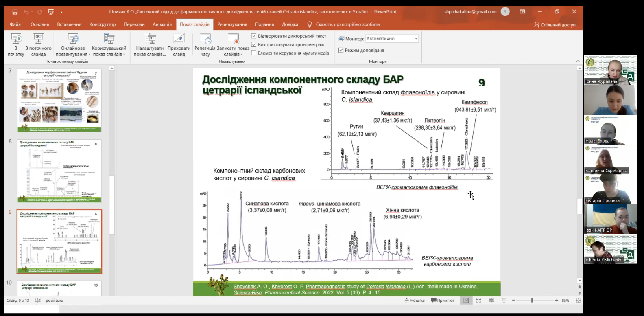Viewport: 644px width, 316px height.
Task: Click the Redo icon in title bar
Action: coord(39,12)
